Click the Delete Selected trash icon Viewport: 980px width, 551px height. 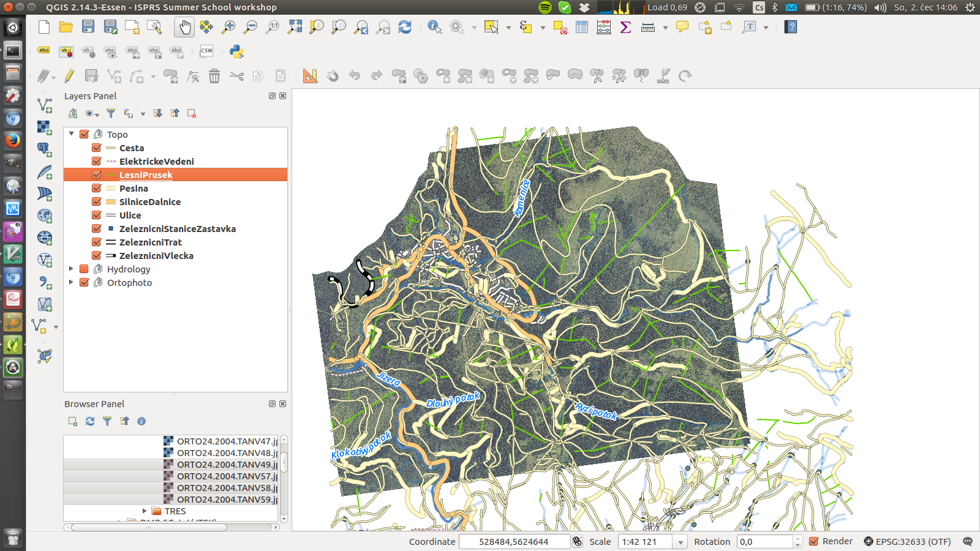[214, 76]
